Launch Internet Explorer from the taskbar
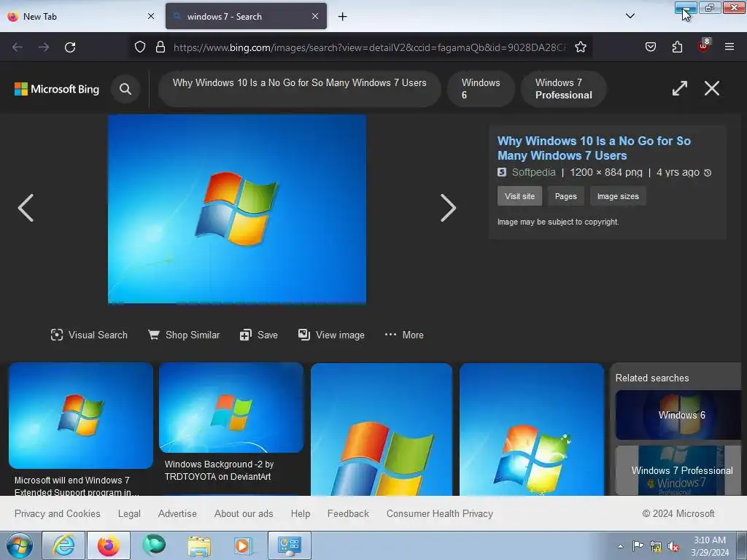The width and height of the screenshot is (747, 560). [x=63, y=545]
